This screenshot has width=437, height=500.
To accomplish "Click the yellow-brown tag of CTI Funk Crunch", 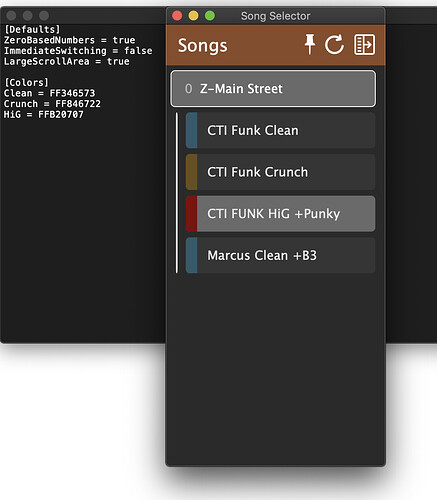I will (x=191, y=172).
